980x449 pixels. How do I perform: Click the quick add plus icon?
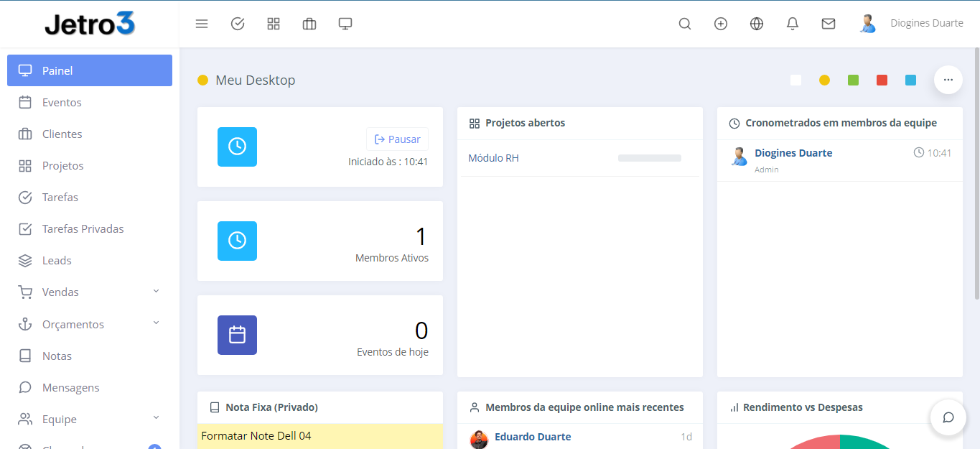click(721, 24)
